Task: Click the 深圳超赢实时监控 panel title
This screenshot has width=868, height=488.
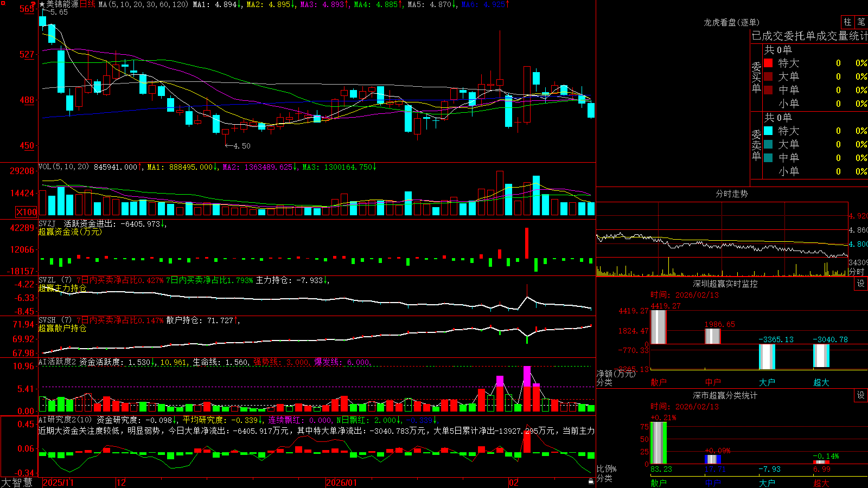Action: tap(725, 284)
